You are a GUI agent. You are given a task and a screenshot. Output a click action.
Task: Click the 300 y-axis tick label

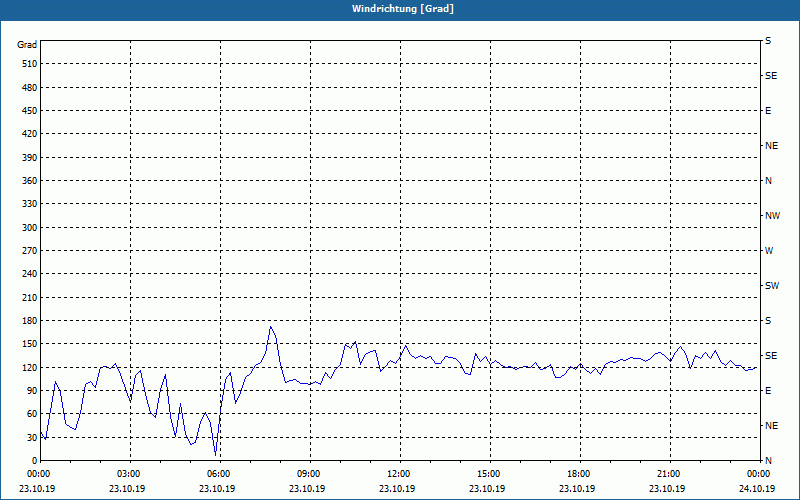[x=30, y=228]
